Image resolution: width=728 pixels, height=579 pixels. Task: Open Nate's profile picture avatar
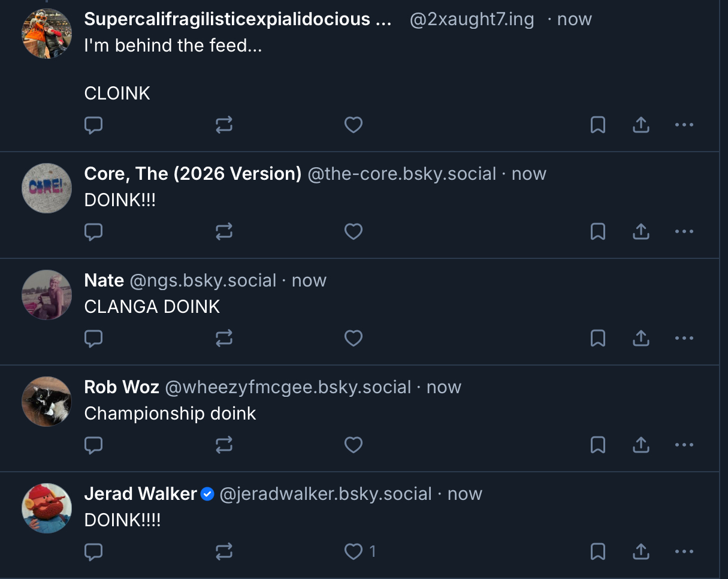47,295
